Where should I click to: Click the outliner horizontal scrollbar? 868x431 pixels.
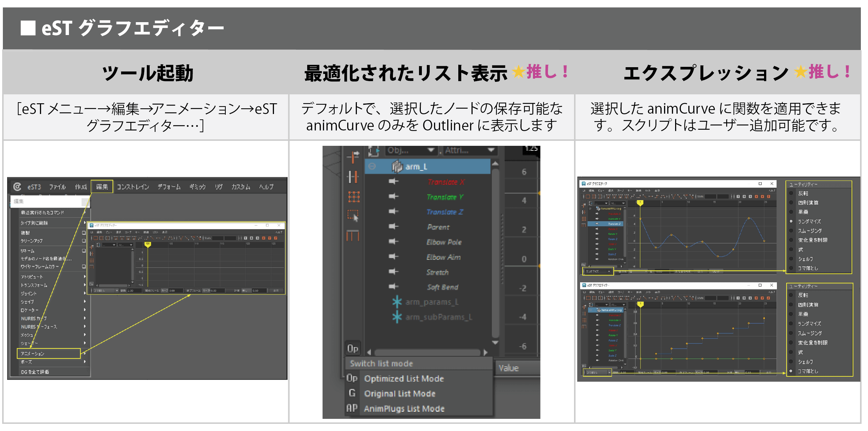pos(427,352)
